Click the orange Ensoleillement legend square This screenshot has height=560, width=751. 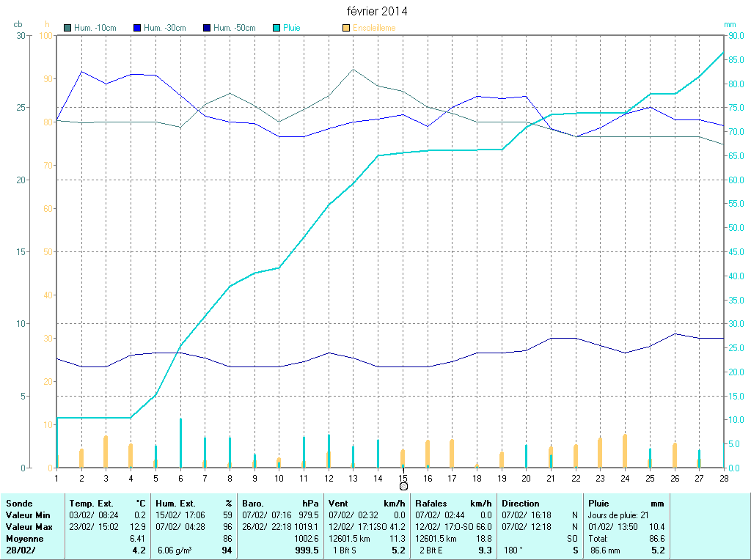(x=346, y=28)
